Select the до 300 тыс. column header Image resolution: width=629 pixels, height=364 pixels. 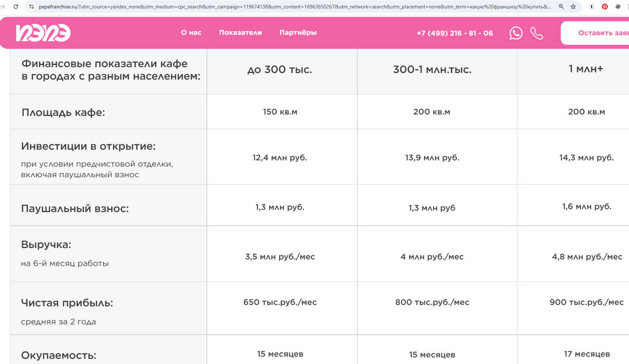pyautogui.click(x=279, y=69)
